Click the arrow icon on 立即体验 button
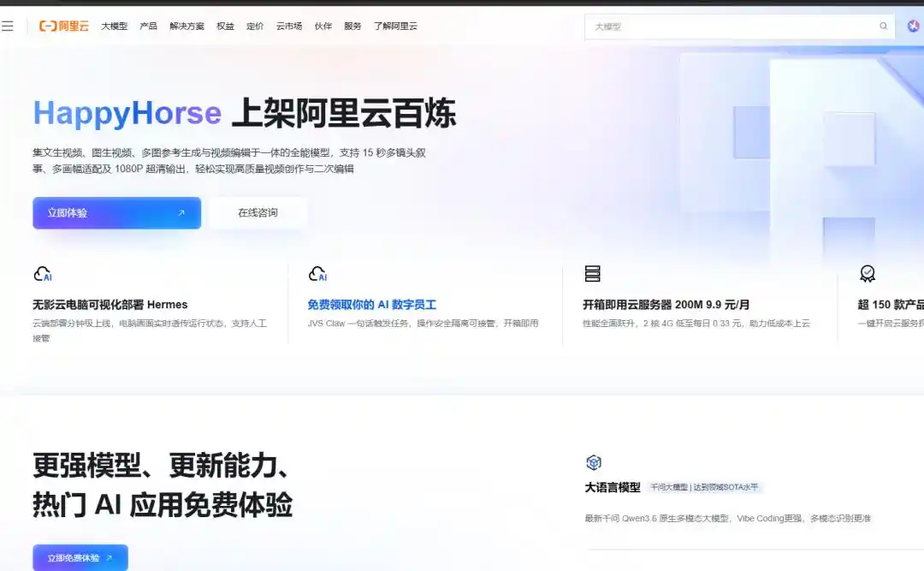Screen dimensions: 924x571 181,213
